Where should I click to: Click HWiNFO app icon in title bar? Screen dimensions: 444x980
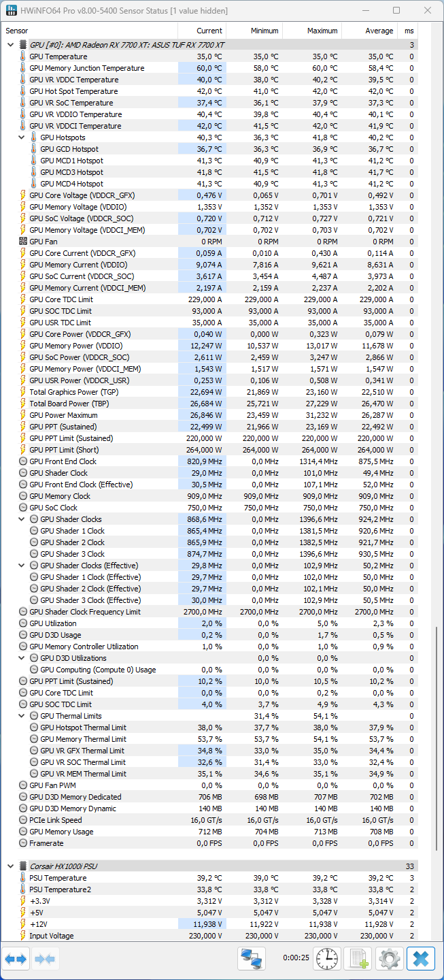(12, 11)
